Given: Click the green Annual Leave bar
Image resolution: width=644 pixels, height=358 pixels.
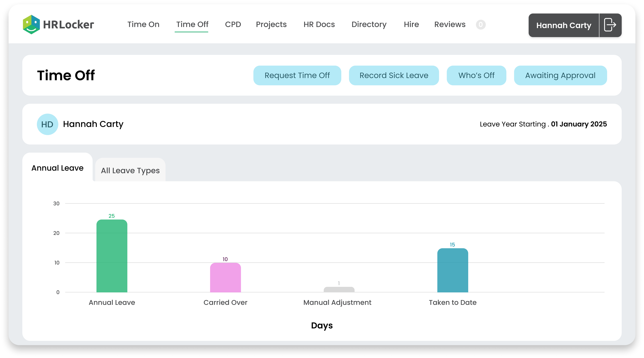Looking at the screenshot, I should [112, 256].
